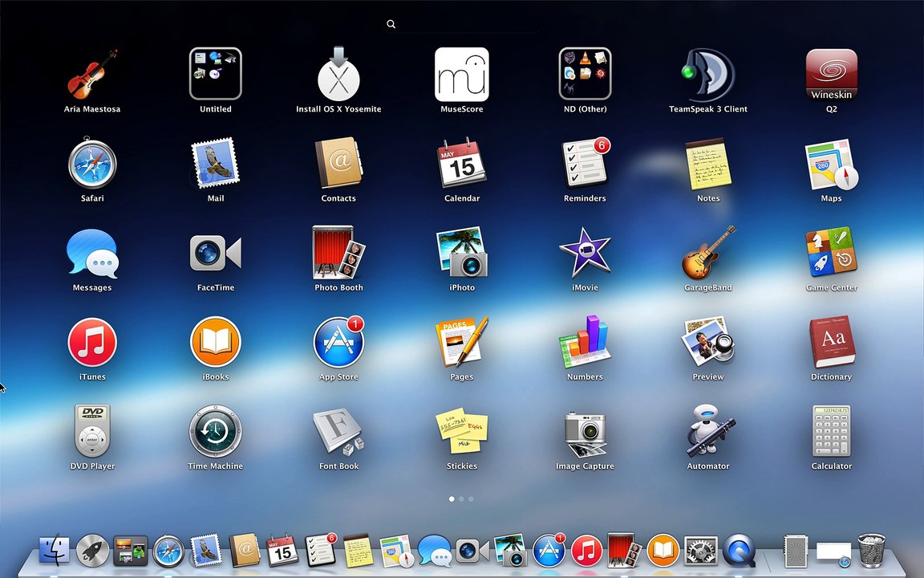Viewport: 924px width, 578px height.
Task: Open App Store from the Dock
Action: pos(549,550)
